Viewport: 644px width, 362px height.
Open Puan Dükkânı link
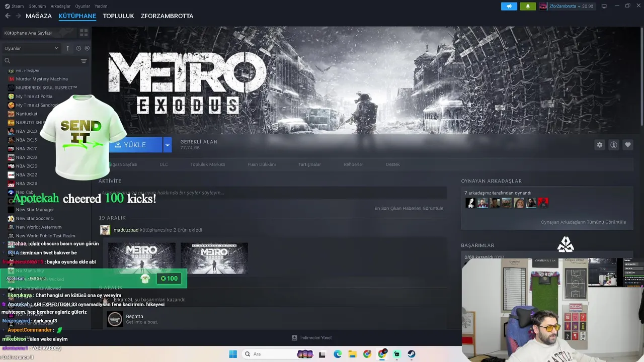[x=262, y=164]
